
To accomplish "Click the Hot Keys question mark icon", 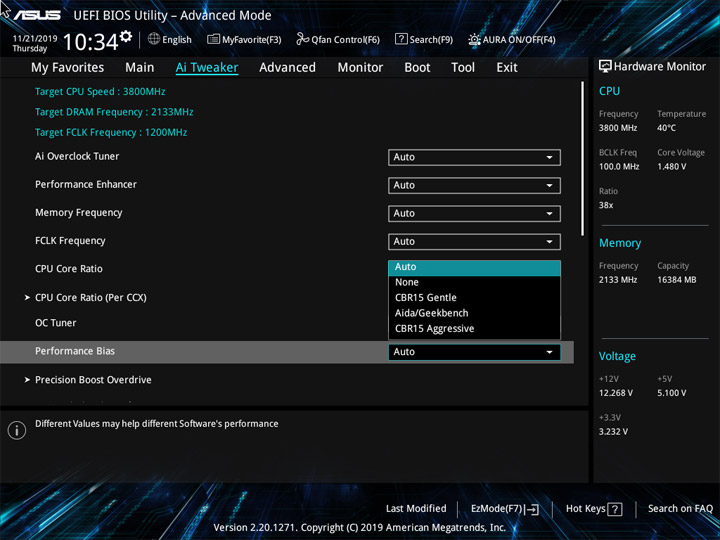I will [615, 509].
